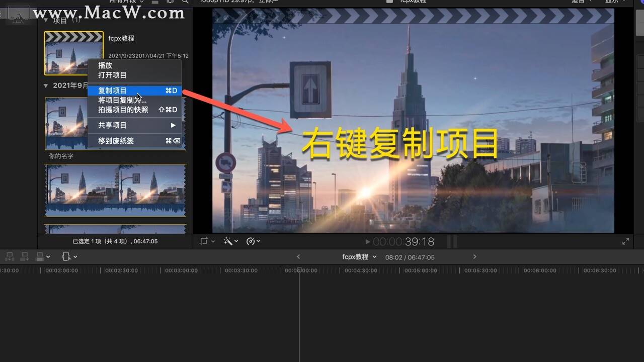Click the 00:05:00:00 mark on the ruler

pos(421,270)
